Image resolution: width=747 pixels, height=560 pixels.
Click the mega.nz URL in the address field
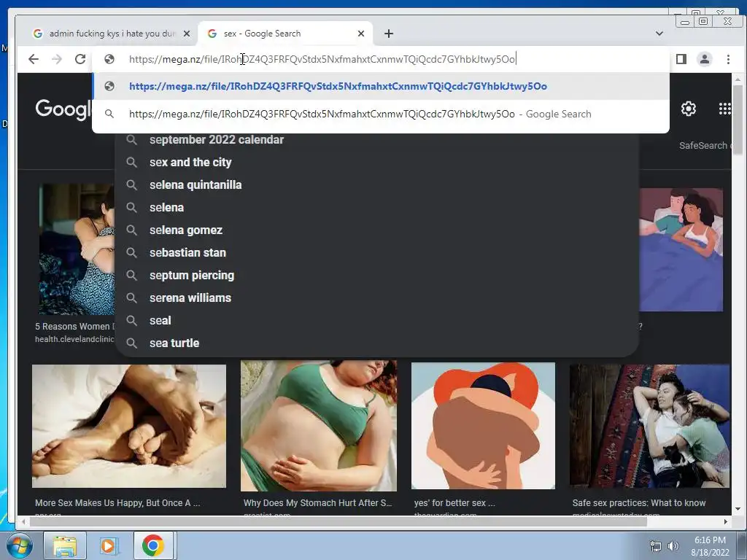pyautogui.click(x=322, y=59)
